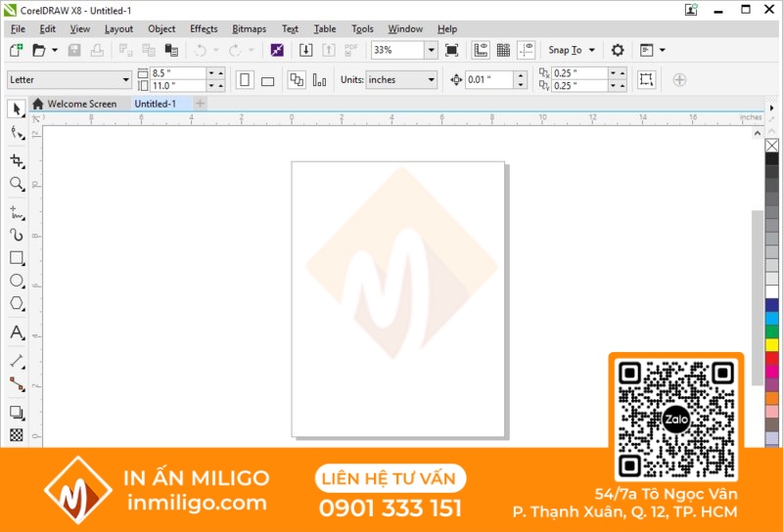Select the Shape tool
This screenshot has height=532, width=783.
click(18, 134)
